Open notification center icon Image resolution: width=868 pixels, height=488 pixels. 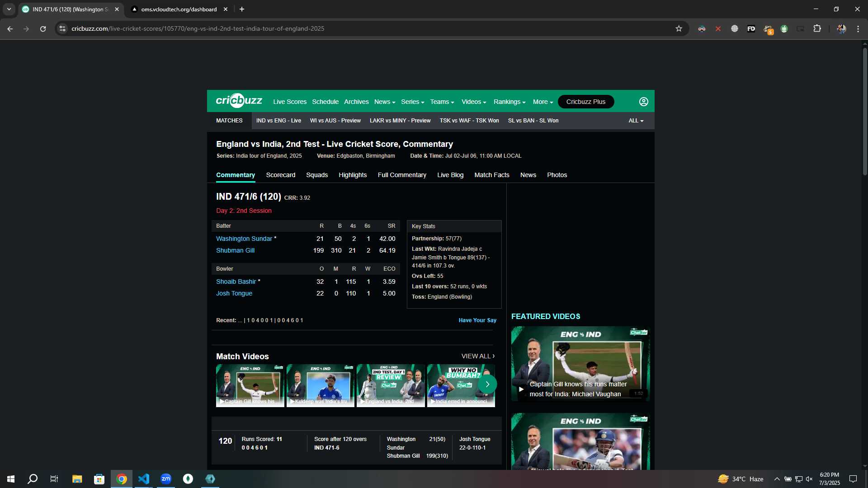[x=853, y=479]
